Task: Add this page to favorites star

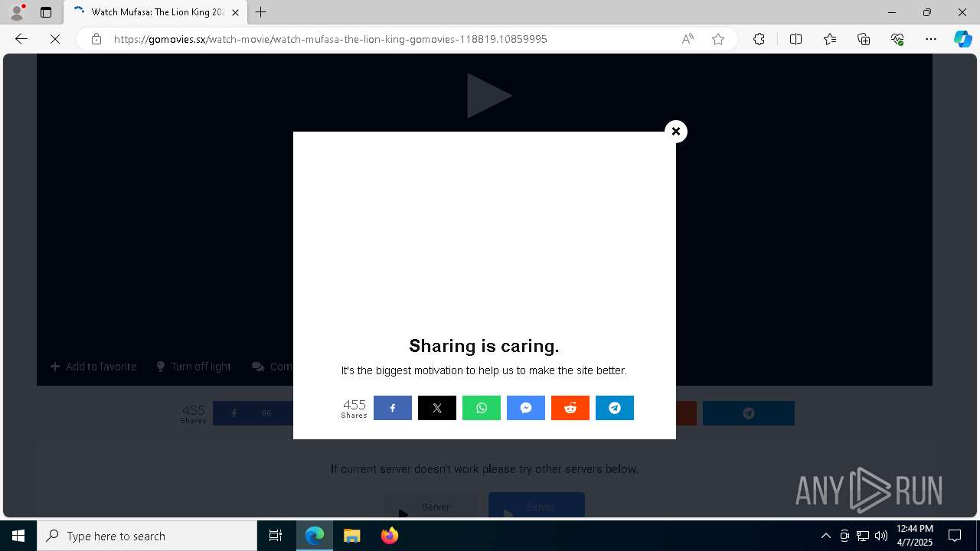Action: tap(718, 39)
